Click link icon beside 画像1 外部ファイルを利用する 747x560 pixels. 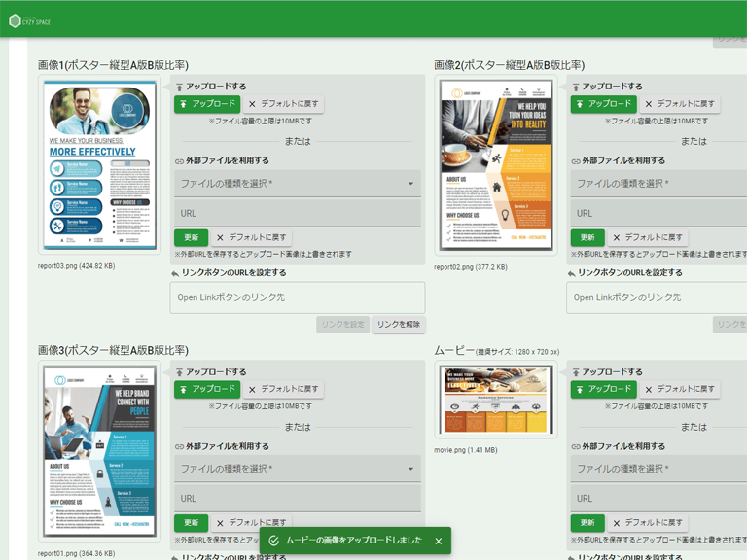click(x=179, y=161)
